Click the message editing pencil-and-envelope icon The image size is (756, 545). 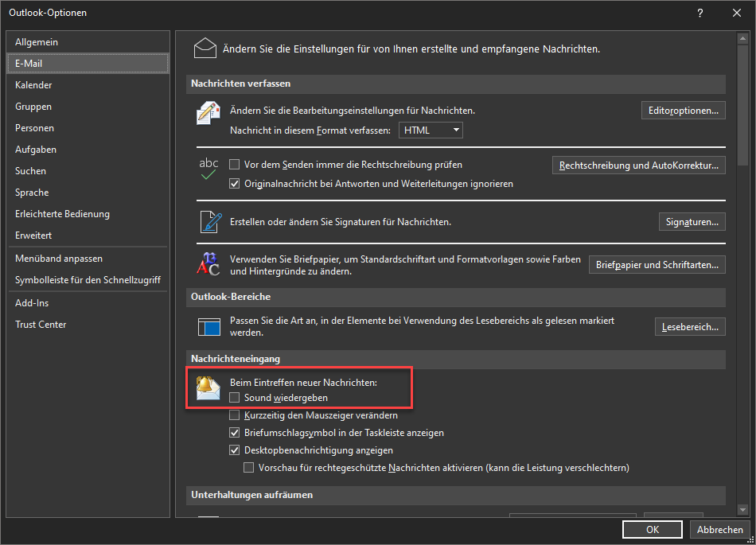pos(208,113)
